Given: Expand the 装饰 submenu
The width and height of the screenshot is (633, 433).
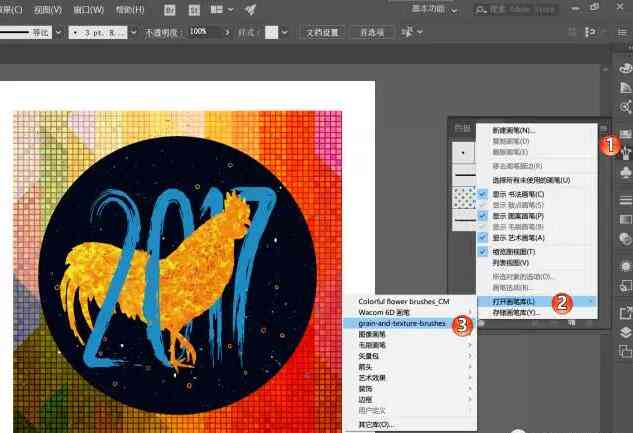Looking at the screenshot, I should (x=470, y=389).
